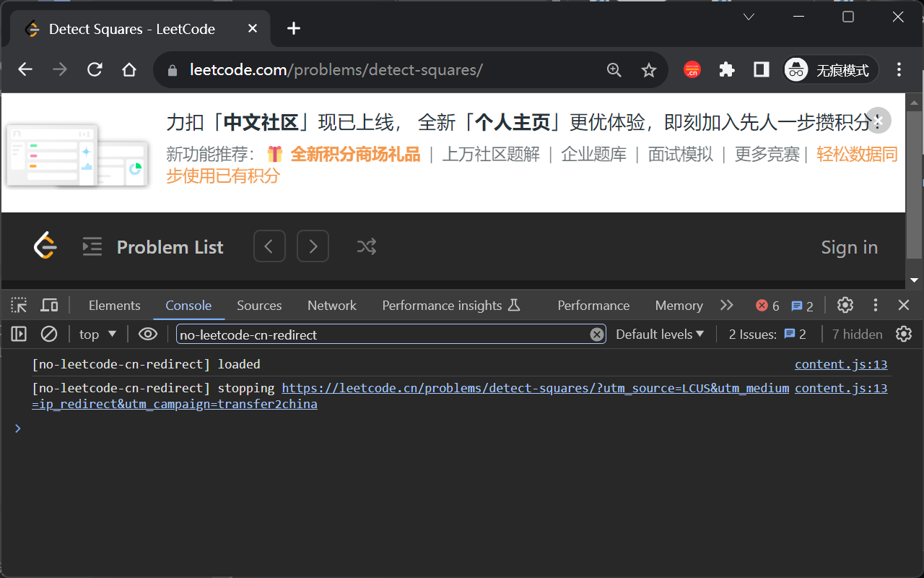The image size is (924, 578).
Task: Clear the no-leetcode-cn-redirect filter text
Action: (597, 334)
